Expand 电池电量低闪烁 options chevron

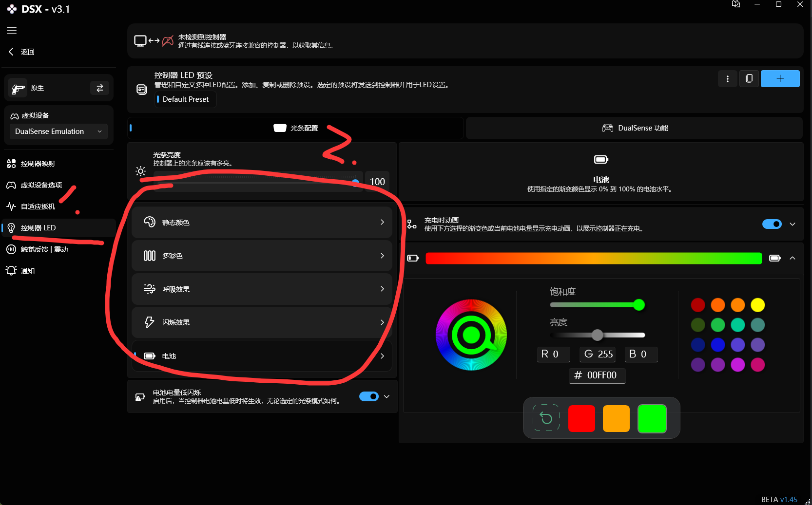(387, 396)
